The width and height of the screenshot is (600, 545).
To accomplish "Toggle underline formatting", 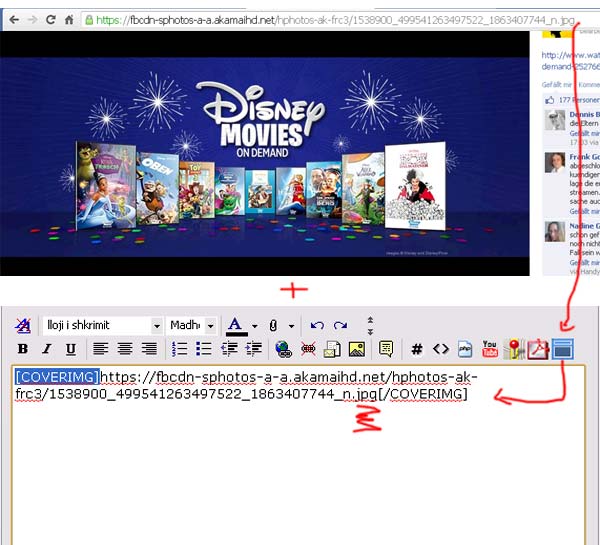I will tap(70, 349).
